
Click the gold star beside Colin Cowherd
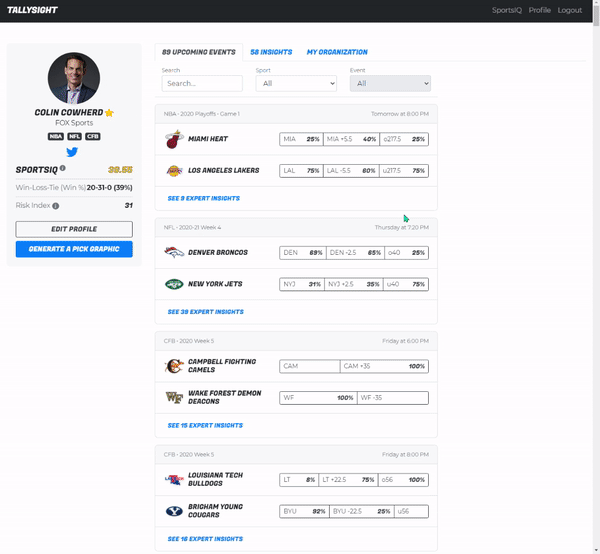coord(109,113)
